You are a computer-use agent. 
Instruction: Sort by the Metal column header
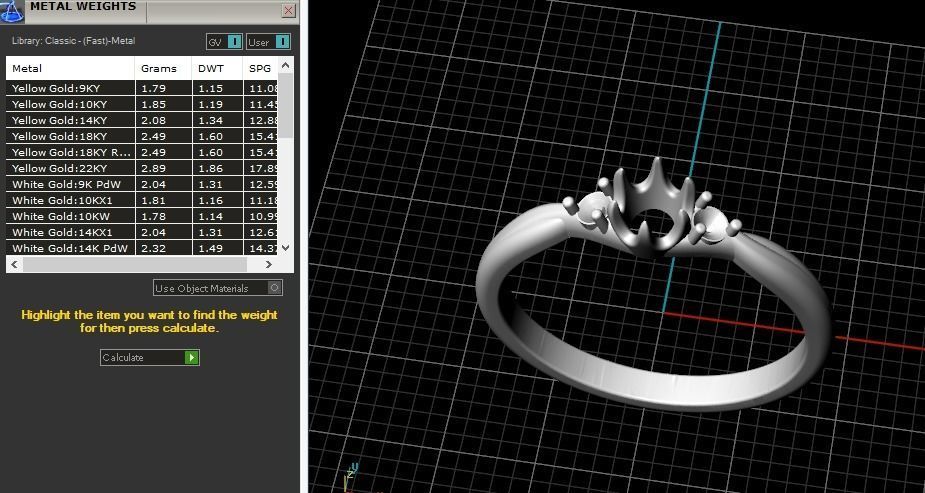click(70, 68)
